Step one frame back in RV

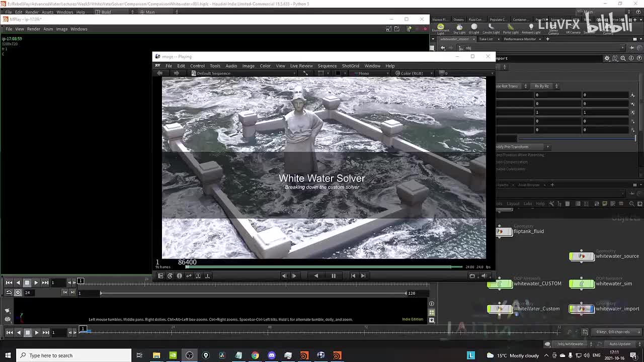click(x=284, y=276)
